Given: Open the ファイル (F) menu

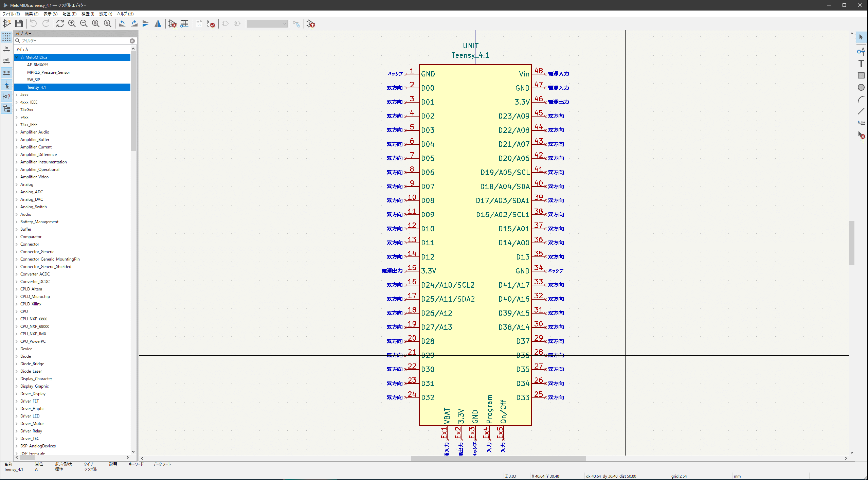Looking at the screenshot, I should pyautogui.click(x=11, y=14).
